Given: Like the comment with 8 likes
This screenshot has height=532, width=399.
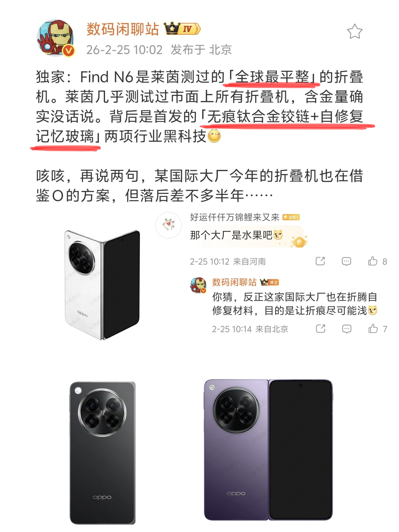Looking at the screenshot, I should click(x=377, y=261).
